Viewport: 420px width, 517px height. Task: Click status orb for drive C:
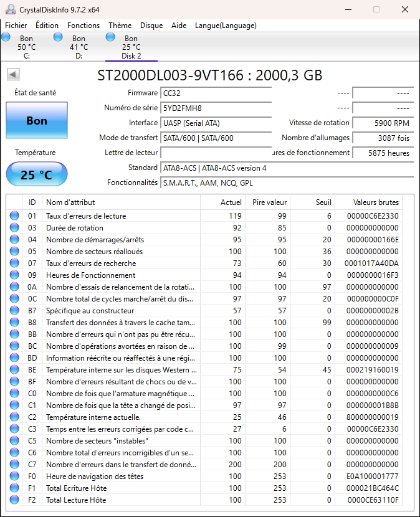tap(6, 37)
